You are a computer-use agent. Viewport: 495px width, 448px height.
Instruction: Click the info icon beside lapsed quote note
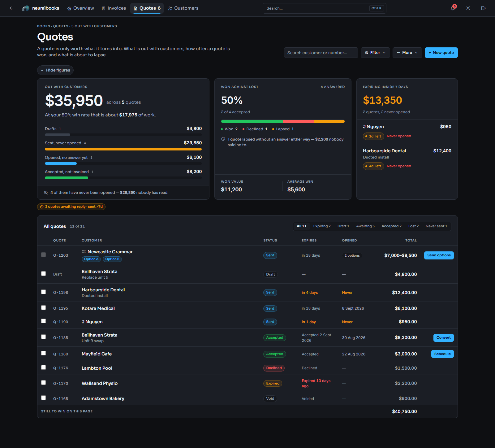coord(223,139)
